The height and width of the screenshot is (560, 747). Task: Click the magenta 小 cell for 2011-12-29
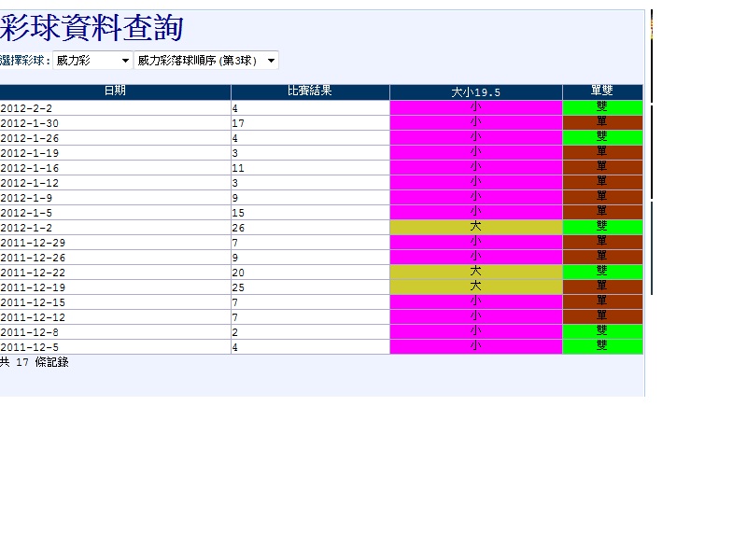click(476, 243)
